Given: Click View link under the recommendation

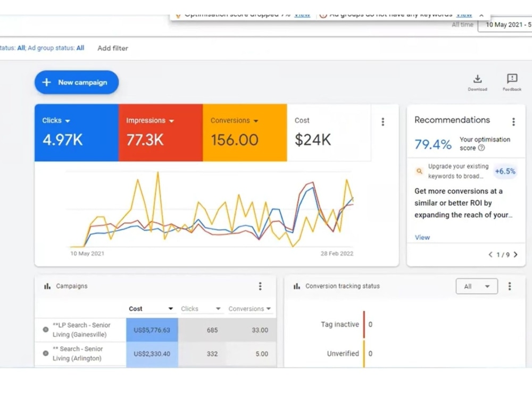Looking at the screenshot, I should click(x=422, y=237).
